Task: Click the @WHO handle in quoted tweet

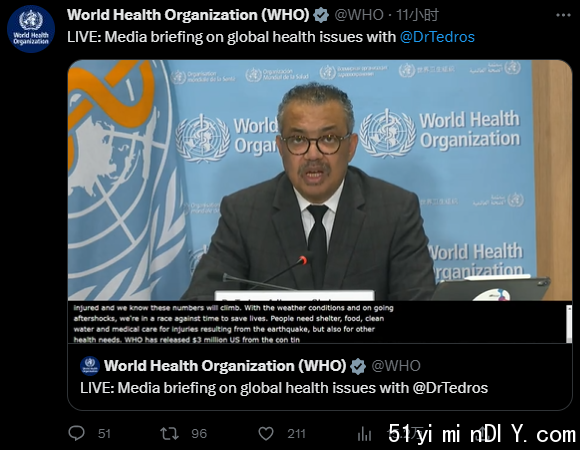Action: [x=396, y=366]
